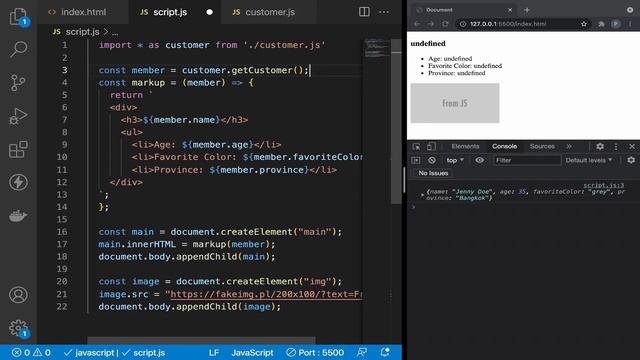Open editor More Actions ellipsis
640x360 pixels.
[384, 12]
